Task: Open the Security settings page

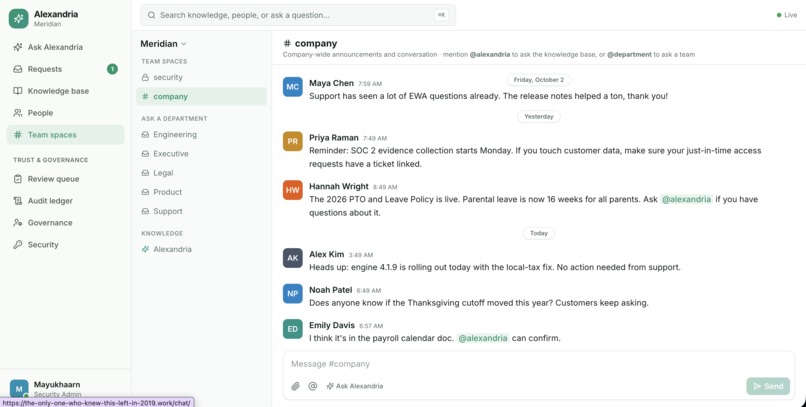Action: click(65, 245)
